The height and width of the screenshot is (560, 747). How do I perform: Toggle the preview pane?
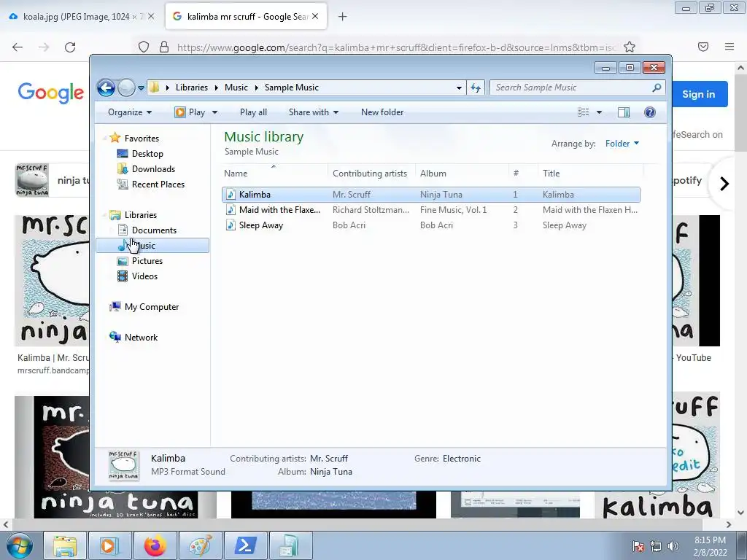624,112
